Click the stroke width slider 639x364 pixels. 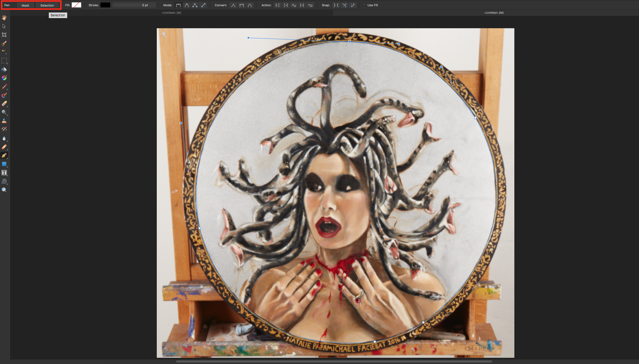134,5
